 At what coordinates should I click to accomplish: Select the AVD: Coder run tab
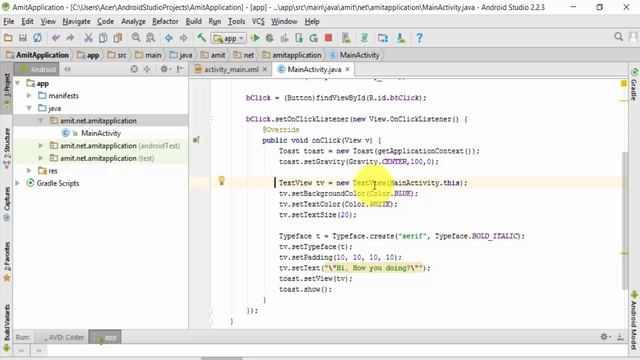click(x=62, y=337)
